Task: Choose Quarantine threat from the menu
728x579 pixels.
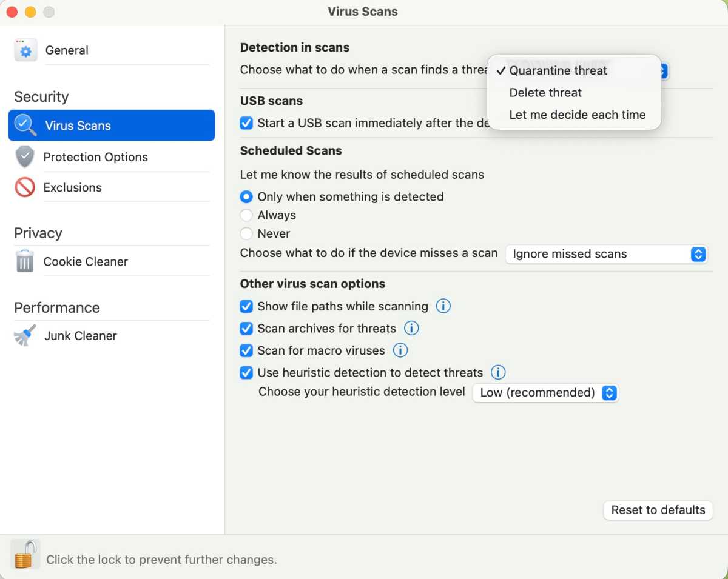Action: click(x=574, y=70)
